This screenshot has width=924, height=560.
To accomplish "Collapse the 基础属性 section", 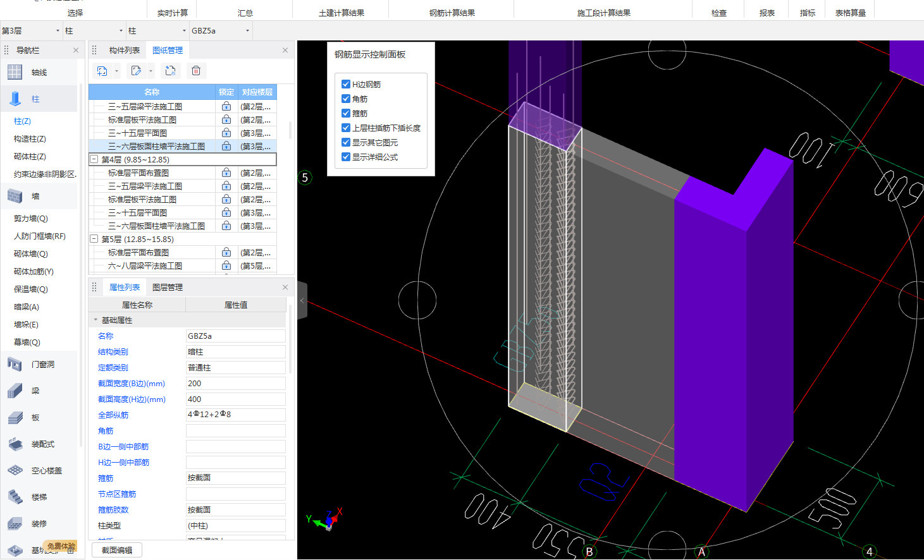I will click(x=96, y=320).
